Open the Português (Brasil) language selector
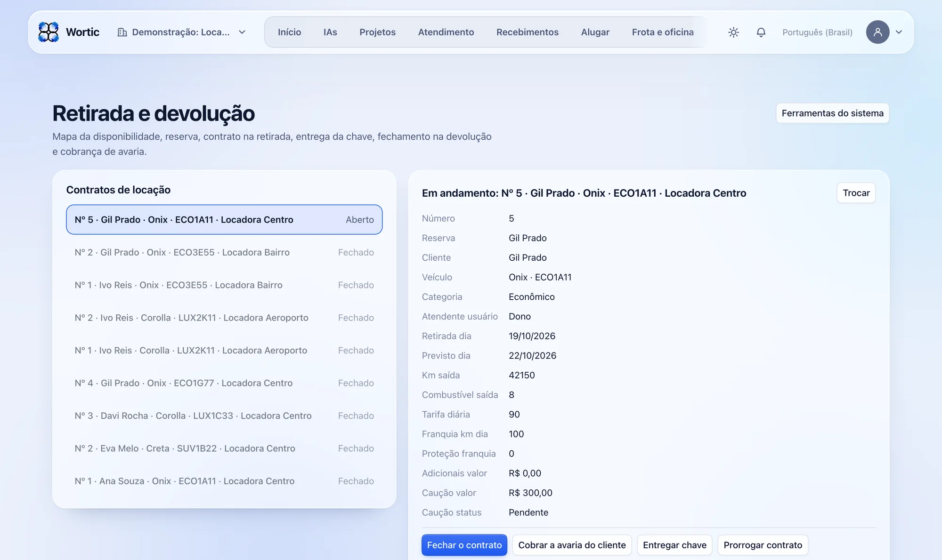 (x=817, y=32)
